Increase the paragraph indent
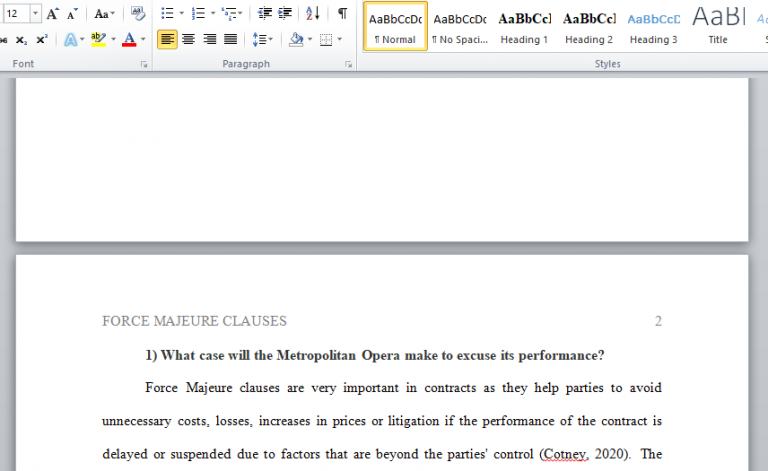 283,14
